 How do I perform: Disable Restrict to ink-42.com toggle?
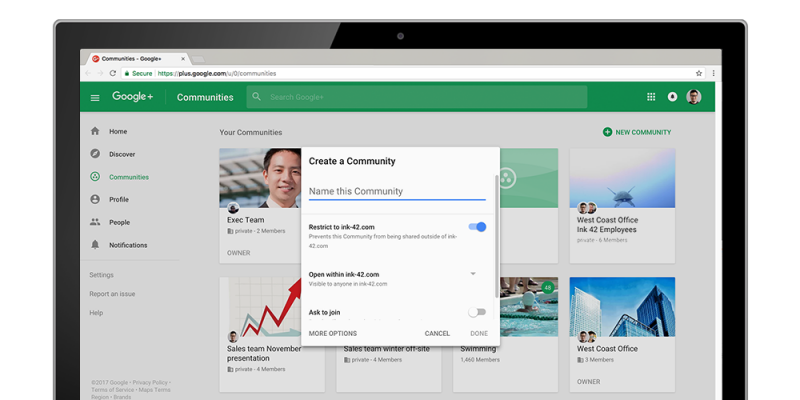click(x=478, y=227)
